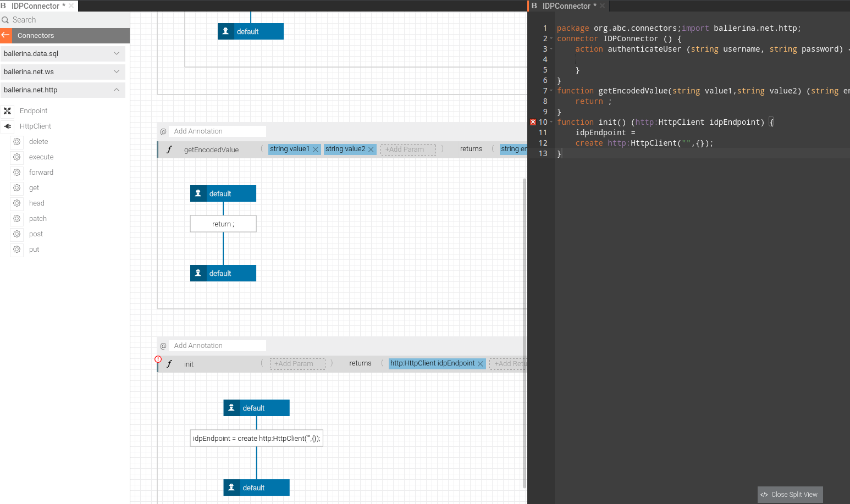
Task: Fold the init function at line 10
Action: click(x=551, y=122)
